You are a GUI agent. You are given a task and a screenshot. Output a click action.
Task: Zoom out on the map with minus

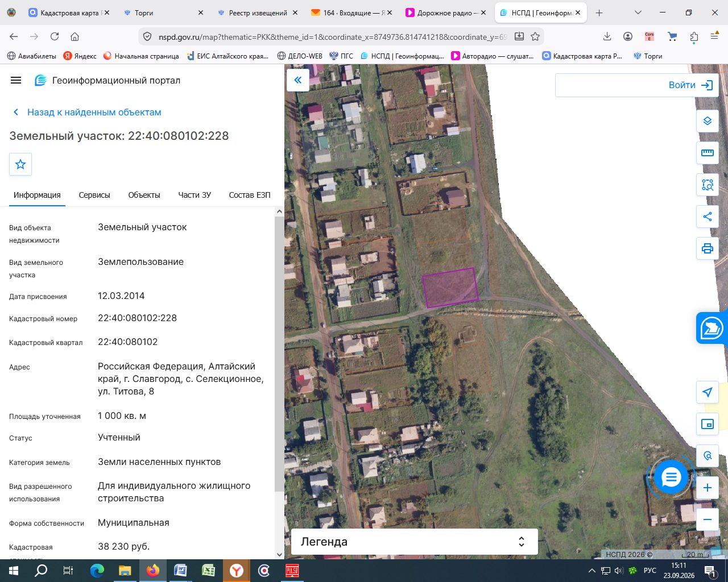(x=708, y=519)
